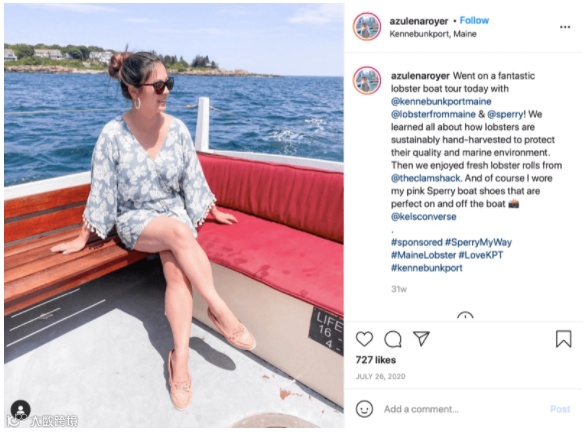This screenshot has height=433, width=585.
Task: Follow azulenaroyer
Action: tap(474, 21)
